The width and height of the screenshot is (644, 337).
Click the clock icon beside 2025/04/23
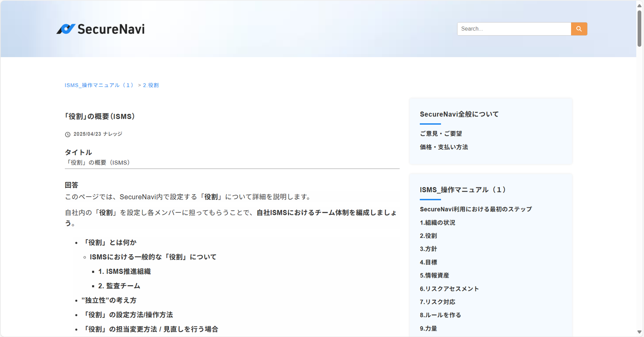click(68, 134)
